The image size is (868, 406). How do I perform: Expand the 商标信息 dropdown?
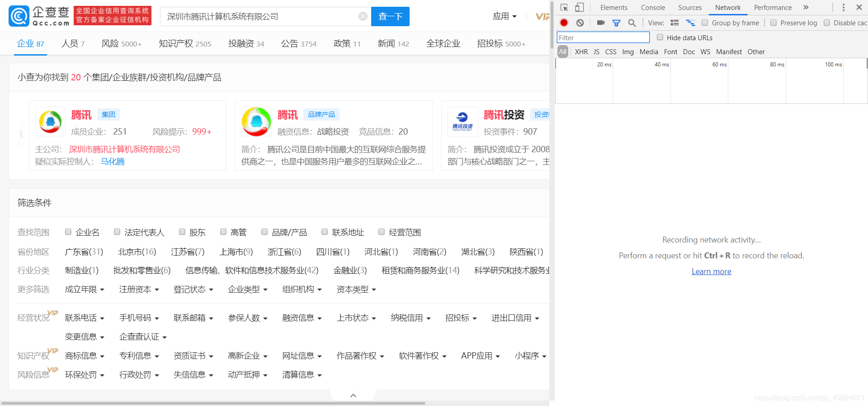click(85, 356)
